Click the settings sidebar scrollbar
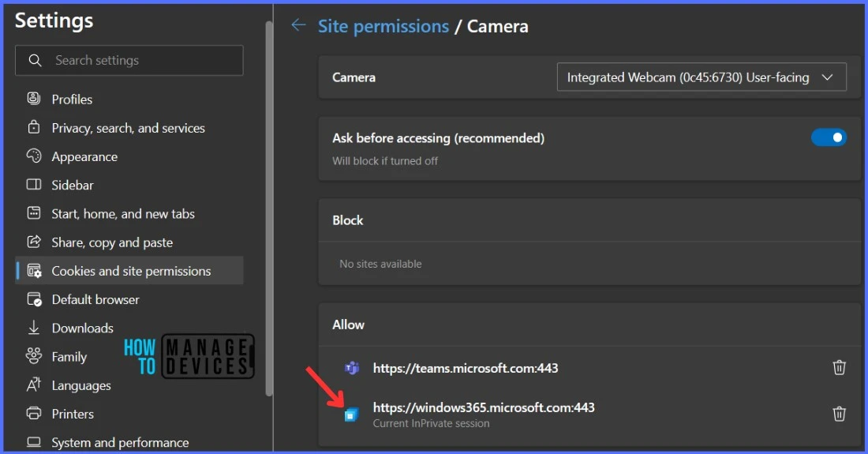Image resolution: width=868 pixels, height=454 pixels. click(269, 208)
